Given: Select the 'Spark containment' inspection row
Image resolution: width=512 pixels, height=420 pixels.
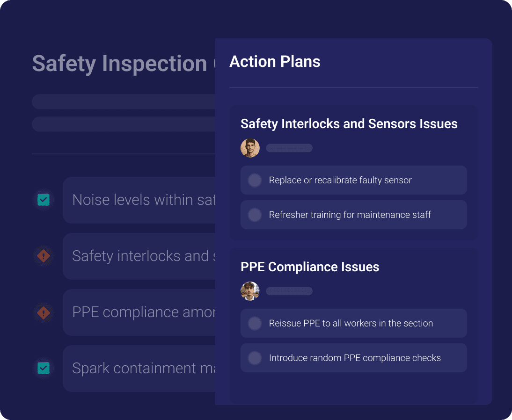Looking at the screenshot, I should [140, 369].
